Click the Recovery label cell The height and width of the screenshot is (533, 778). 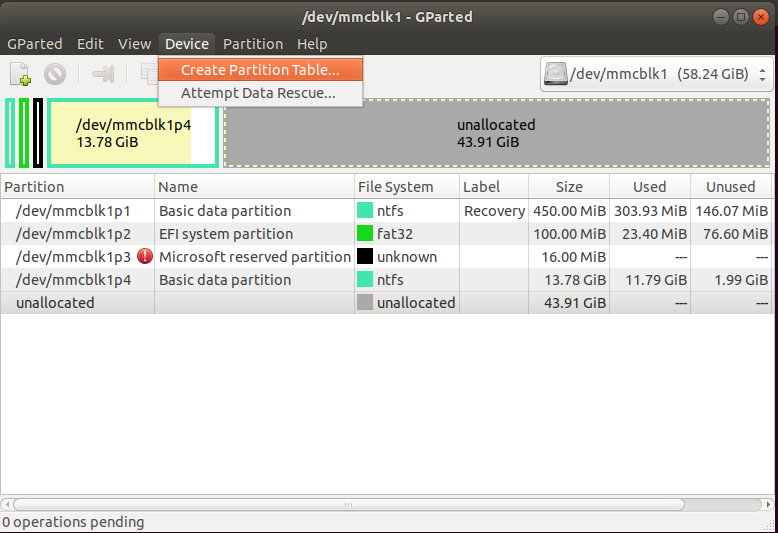coord(494,211)
